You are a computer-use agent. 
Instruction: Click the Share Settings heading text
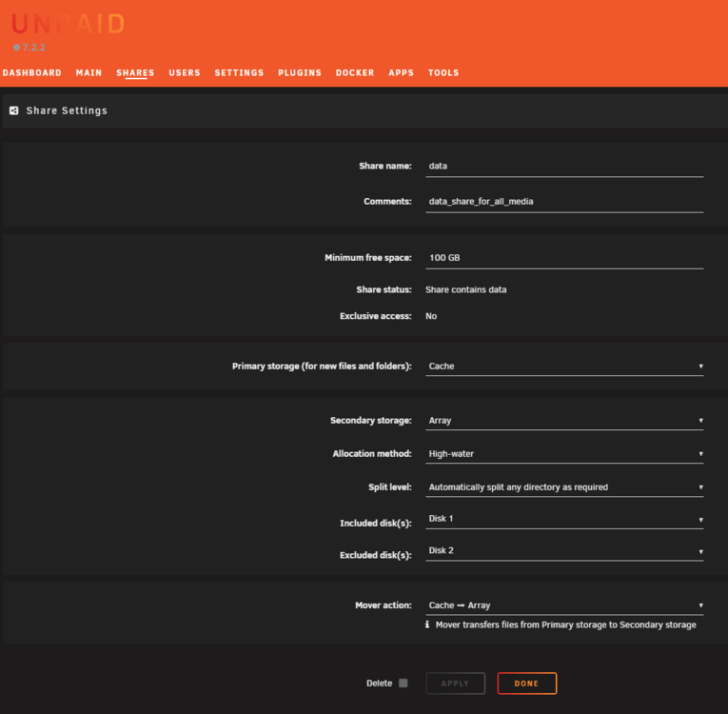pos(67,110)
